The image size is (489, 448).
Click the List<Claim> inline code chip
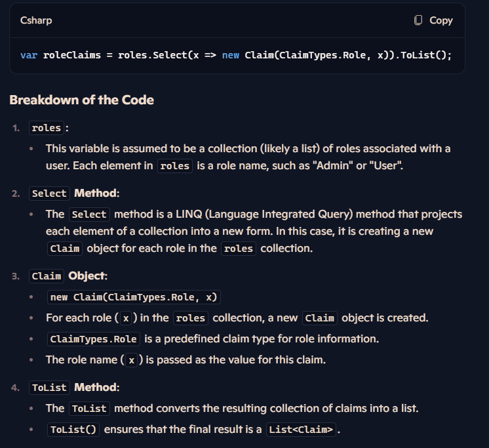[301, 430]
